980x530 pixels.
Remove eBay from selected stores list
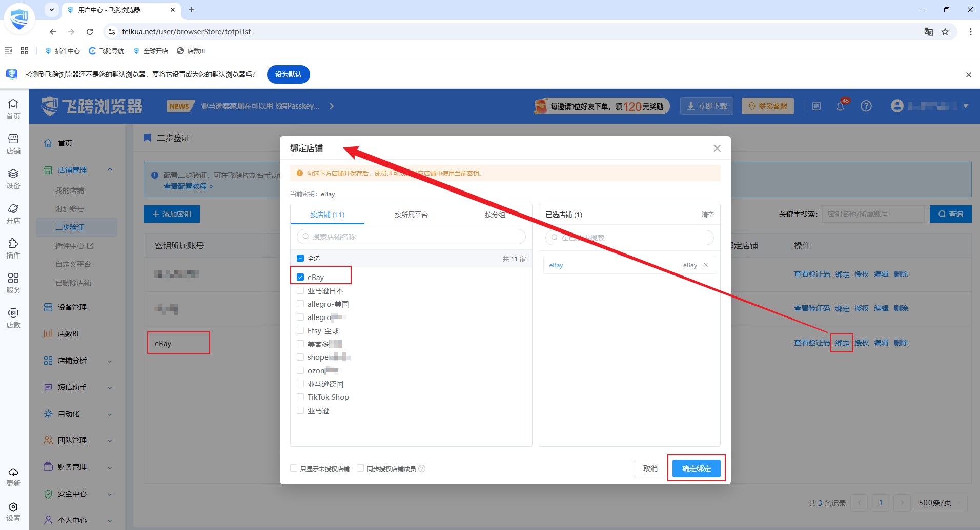pyautogui.click(x=706, y=265)
